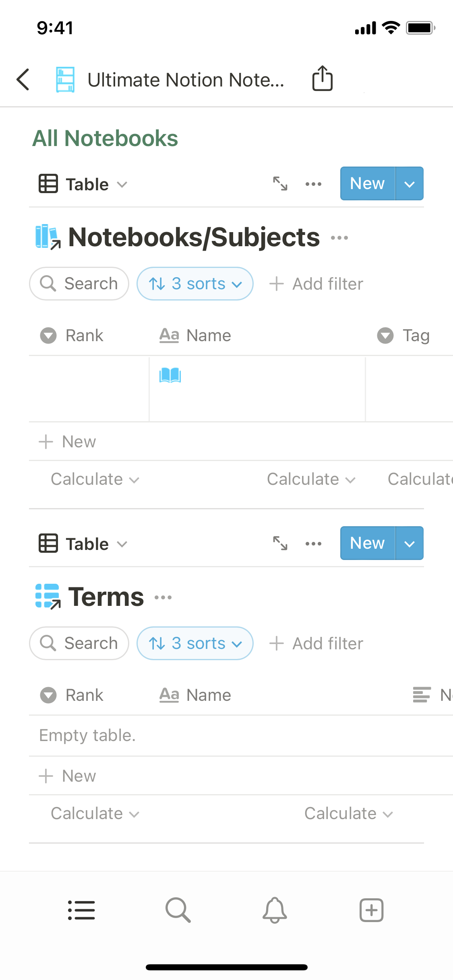This screenshot has width=453, height=980.
Task: Navigate back with the top-left arrow
Action: (23, 79)
